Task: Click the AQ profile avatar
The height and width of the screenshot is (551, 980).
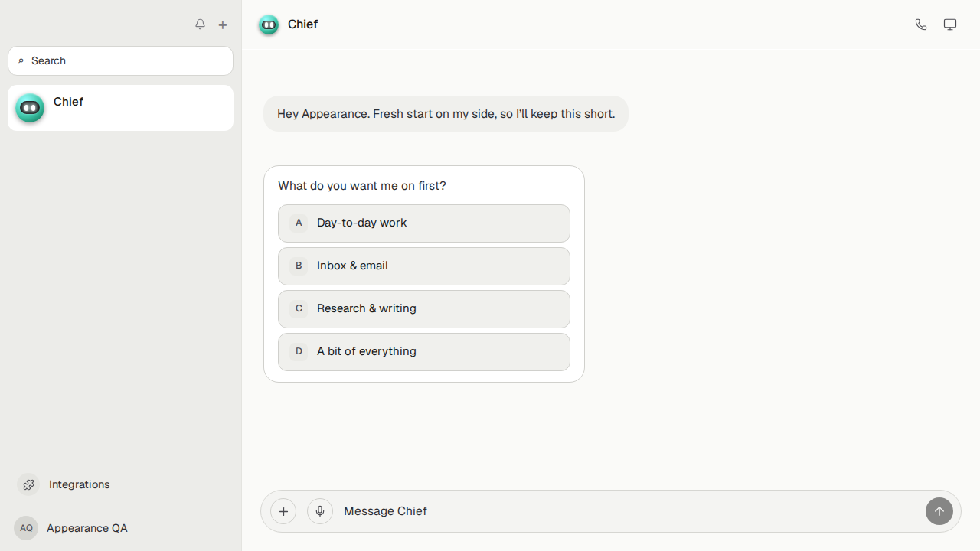Action: [26, 528]
